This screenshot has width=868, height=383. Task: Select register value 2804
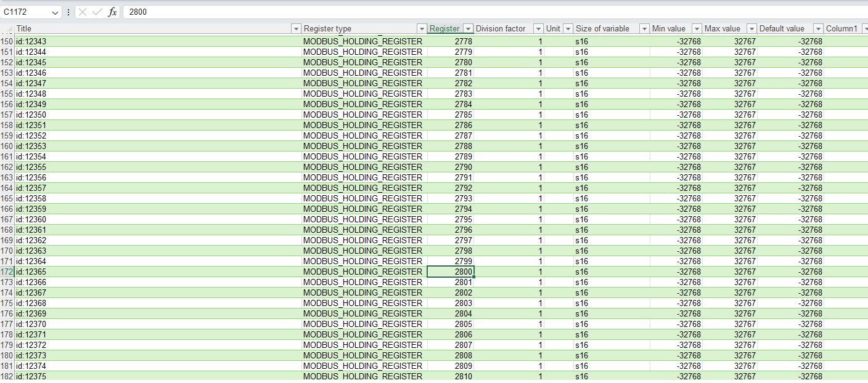click(451, 313)
